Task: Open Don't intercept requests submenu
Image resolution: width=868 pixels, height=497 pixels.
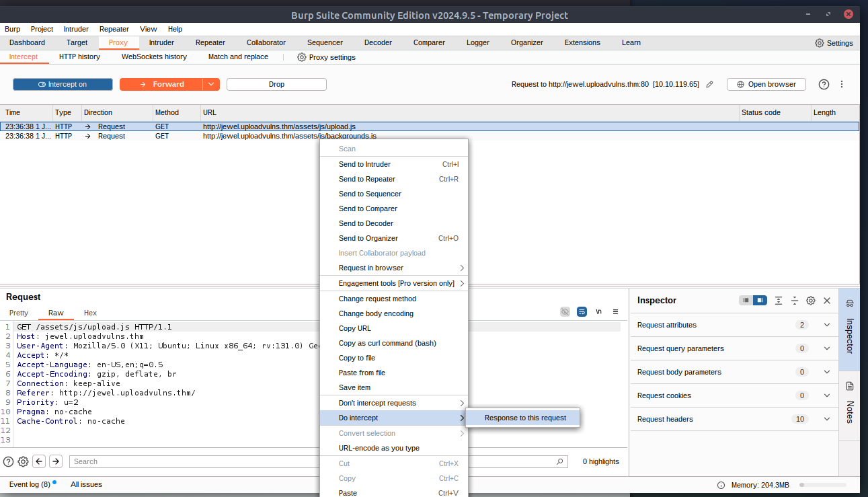Action: [393, 403]
